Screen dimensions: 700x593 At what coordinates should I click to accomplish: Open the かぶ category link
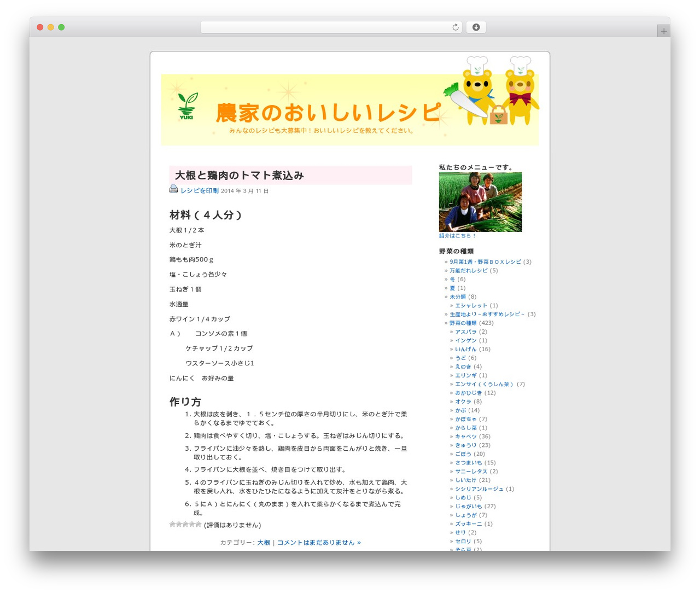click(460, 411)
